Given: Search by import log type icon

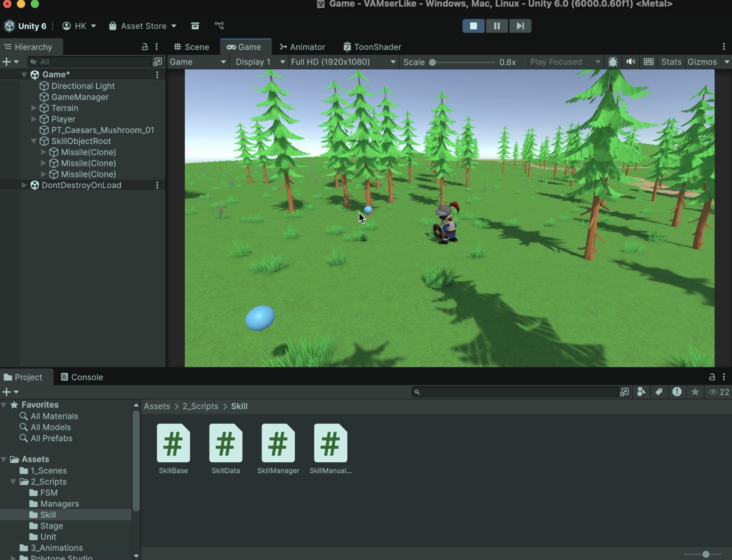Looking at the screenshot, I should coord(677,392).
